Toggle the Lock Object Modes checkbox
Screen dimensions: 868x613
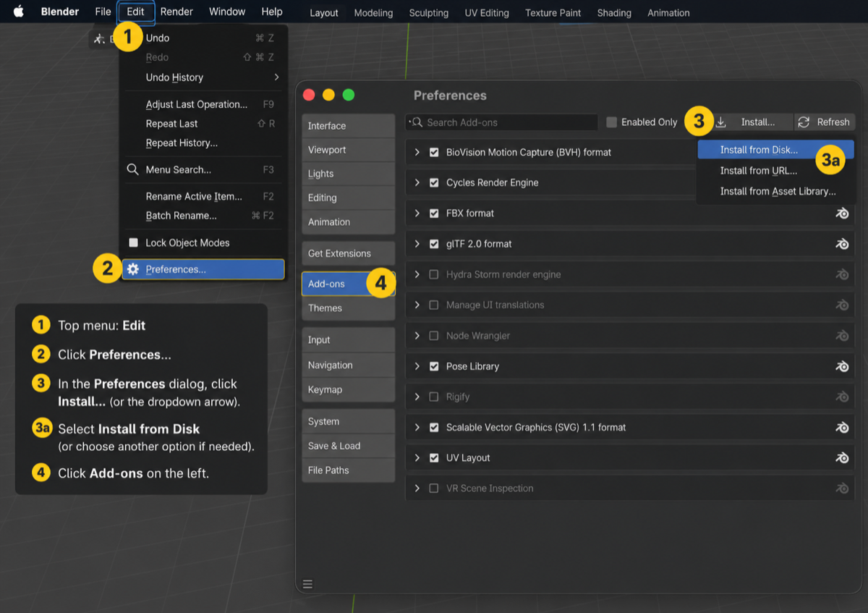(133, 242)
